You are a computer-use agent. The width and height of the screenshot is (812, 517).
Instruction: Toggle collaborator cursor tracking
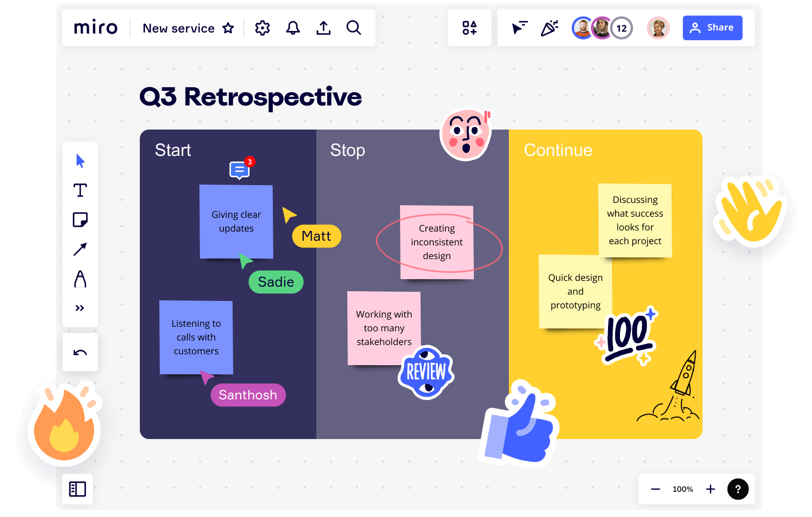click(x=519, y=28)
